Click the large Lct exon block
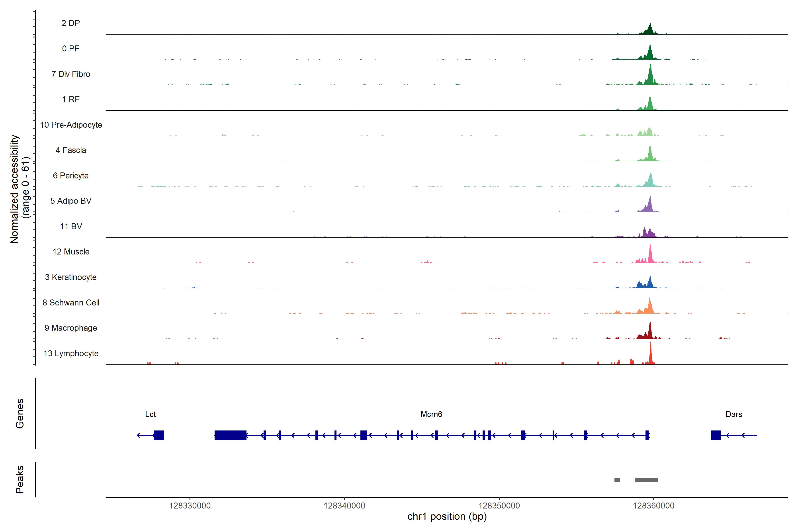The image size is (798, 532). [x=159, y=435]
